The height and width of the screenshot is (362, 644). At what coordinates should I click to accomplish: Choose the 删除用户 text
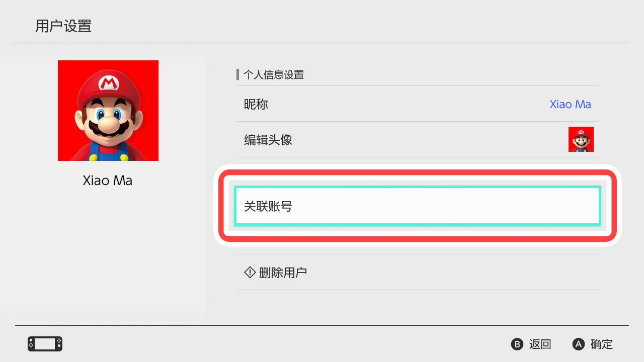click(x=283, y=273)
